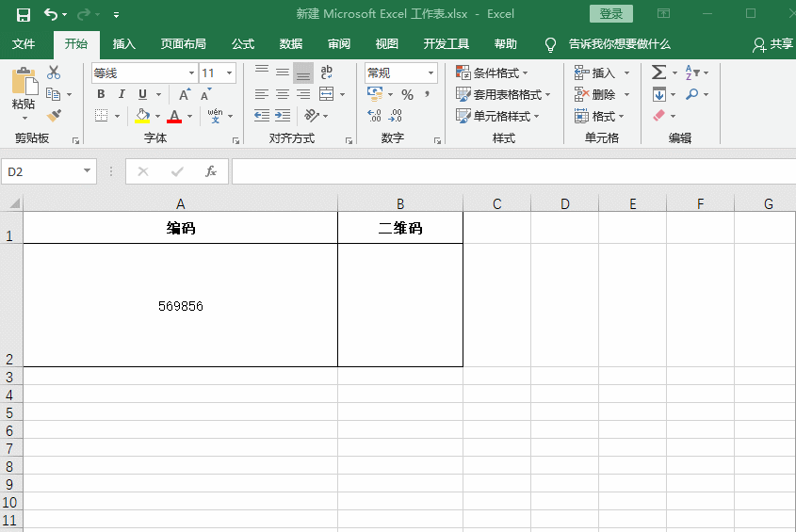The width and height of the screenshot is (796, 532).
Task: Open the Customize Quick Access Toolbar menu
Action: point(116,15)
